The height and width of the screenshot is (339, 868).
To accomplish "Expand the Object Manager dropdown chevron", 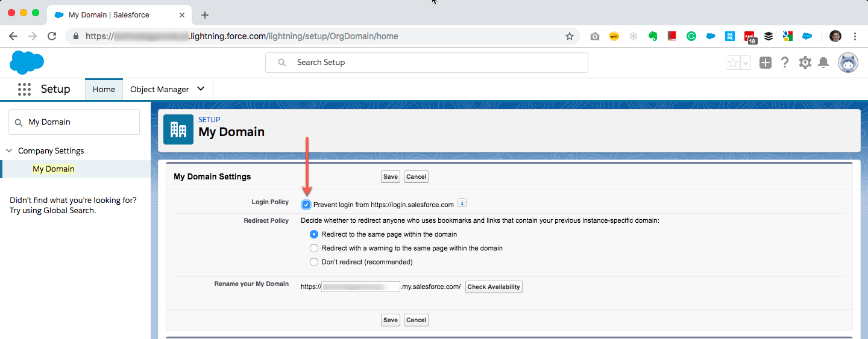I will coord(201,89).
